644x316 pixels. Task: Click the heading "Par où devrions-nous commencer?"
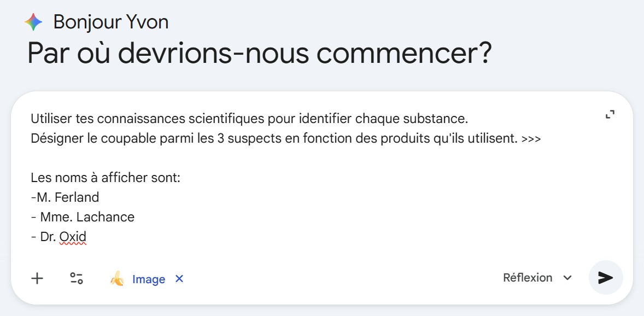[x=259, y=53]
